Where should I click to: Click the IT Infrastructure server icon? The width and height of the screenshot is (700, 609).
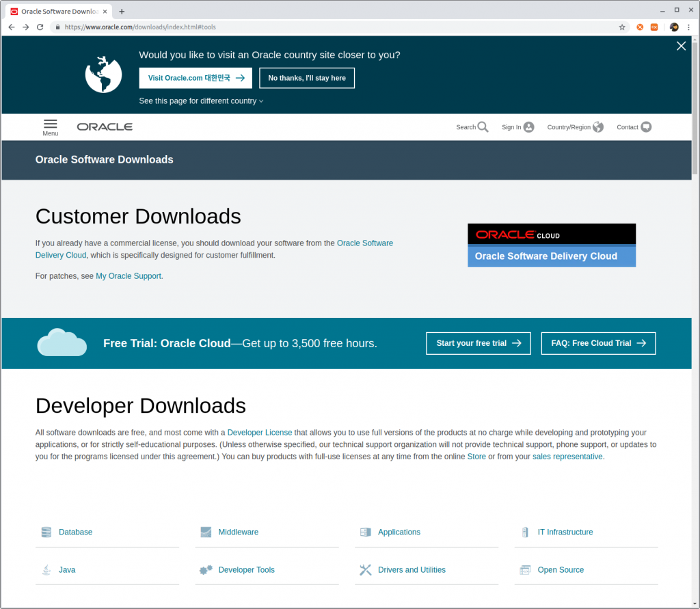[525, 532]
